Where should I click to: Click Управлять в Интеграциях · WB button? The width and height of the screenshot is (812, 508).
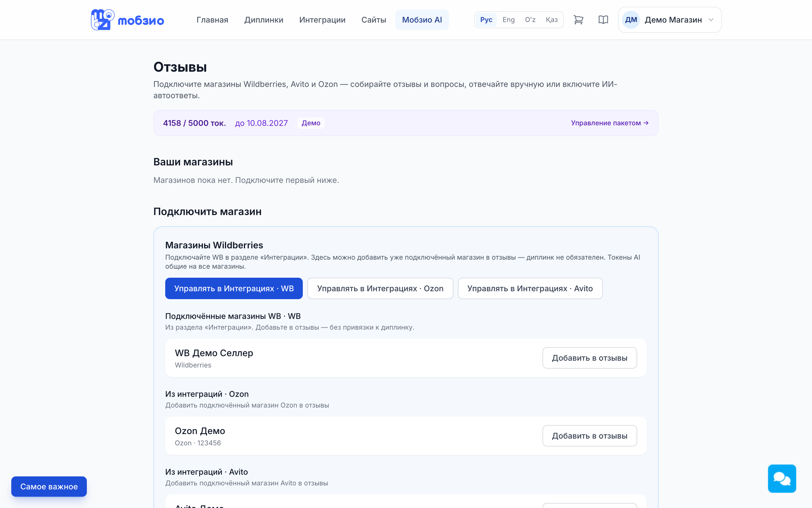[234, 288]
